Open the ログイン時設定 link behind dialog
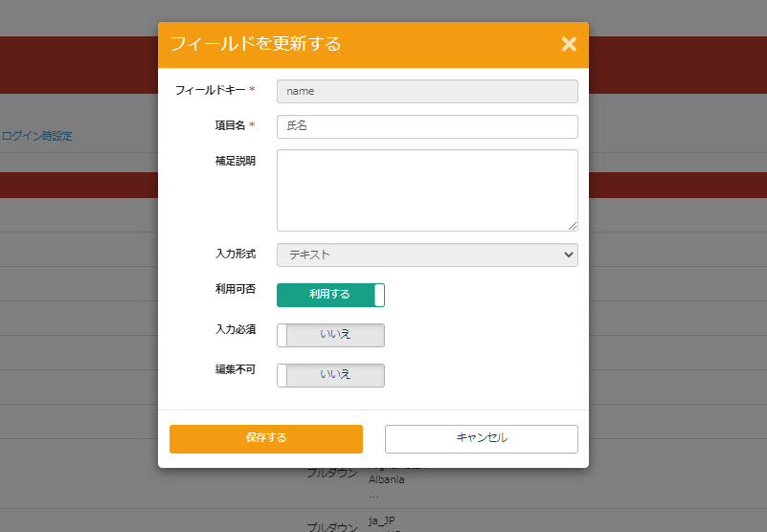This screenshot has width=767, height=532. click(37, 136)
